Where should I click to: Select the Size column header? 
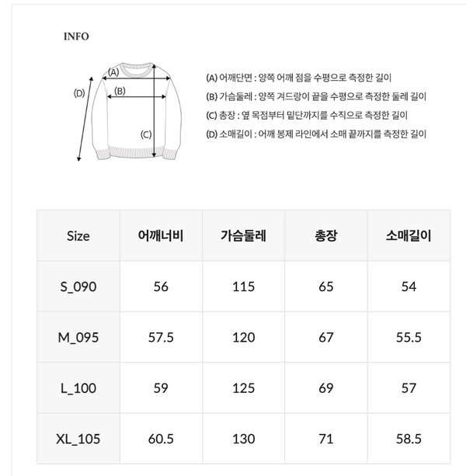(x=78, y=236)
